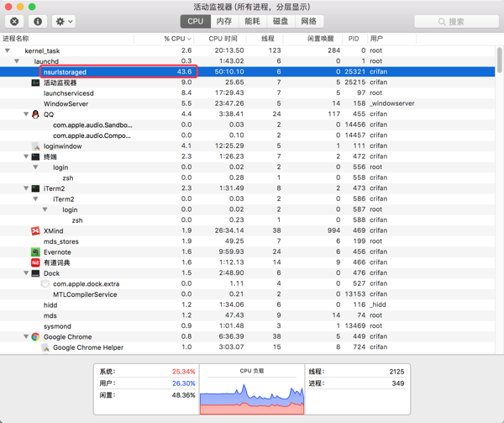Select the com.apple.audio.Compo... row
Screen dimensions: 504x423
[x=247, y=135]
